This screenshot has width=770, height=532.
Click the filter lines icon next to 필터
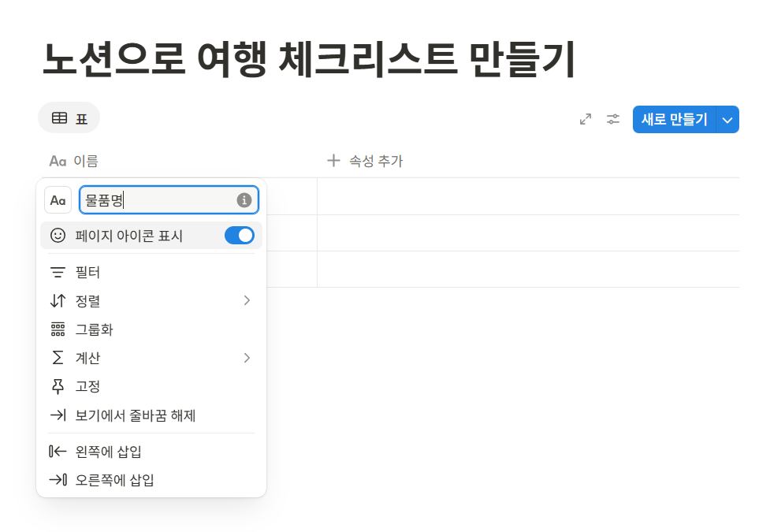click(58, 271)
